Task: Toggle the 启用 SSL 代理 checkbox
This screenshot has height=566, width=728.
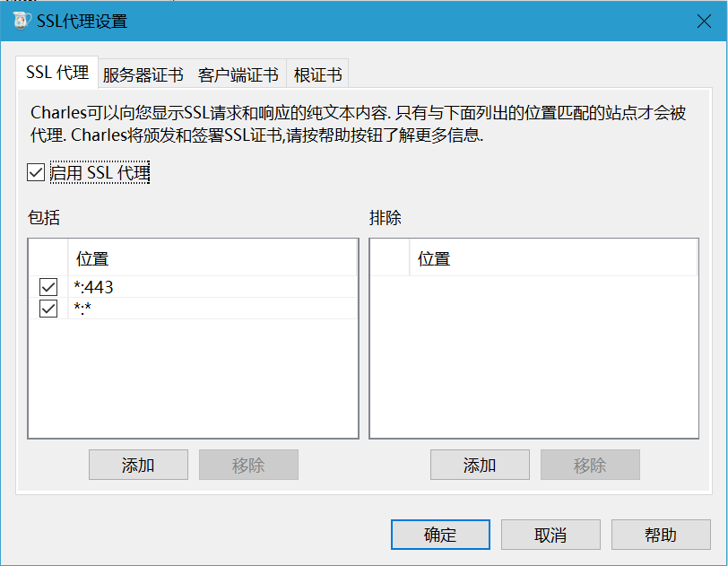Action: (36, 172)
